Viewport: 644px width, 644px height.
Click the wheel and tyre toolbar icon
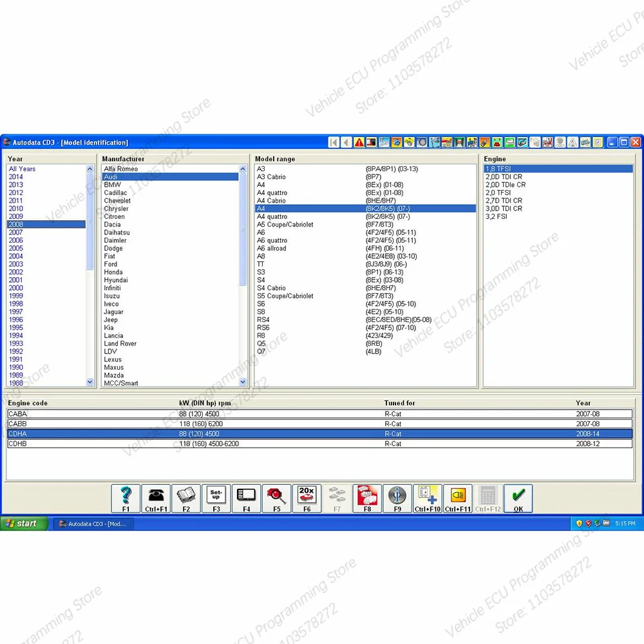pos(422,142)
